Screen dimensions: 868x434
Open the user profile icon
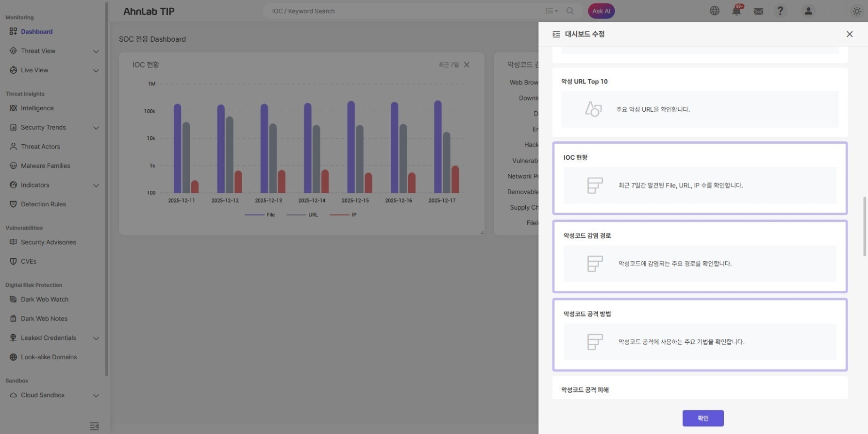tap(808, 11)
